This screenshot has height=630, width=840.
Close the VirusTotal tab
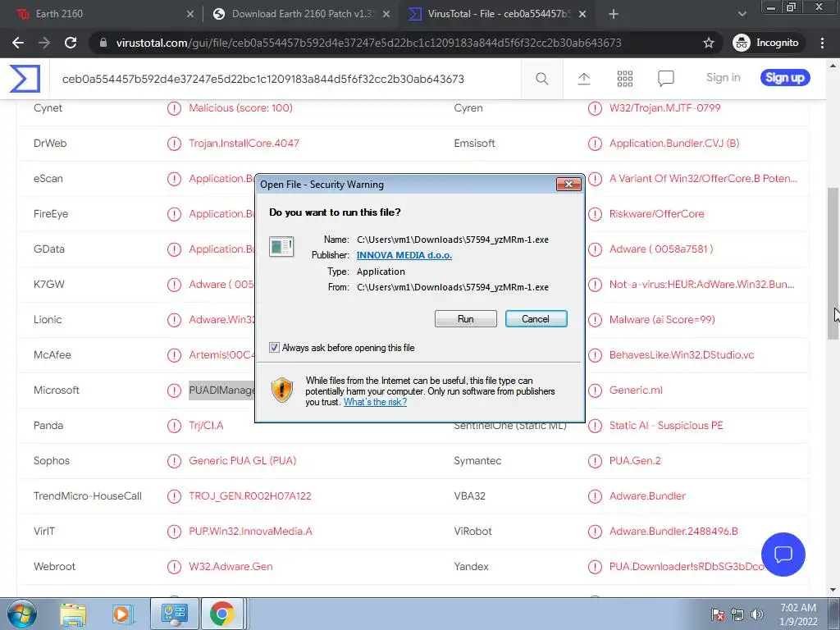click(582, 14)
